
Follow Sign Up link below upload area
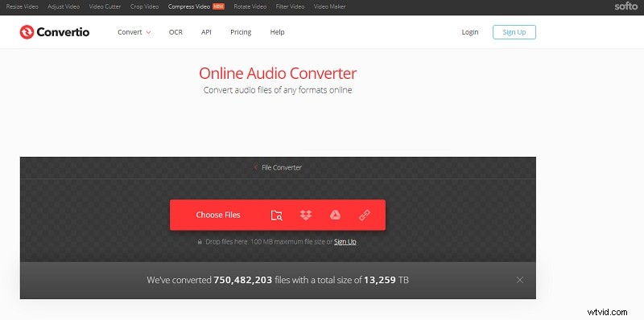(345, 242)
